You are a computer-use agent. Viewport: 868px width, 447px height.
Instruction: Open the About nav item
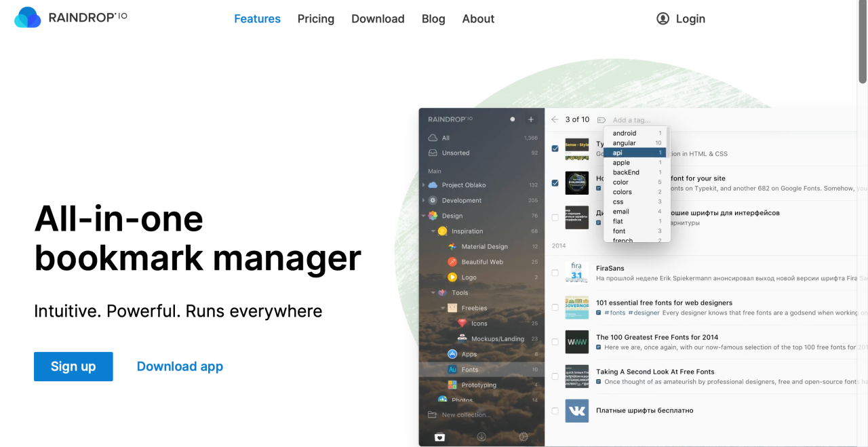point(478,19)
